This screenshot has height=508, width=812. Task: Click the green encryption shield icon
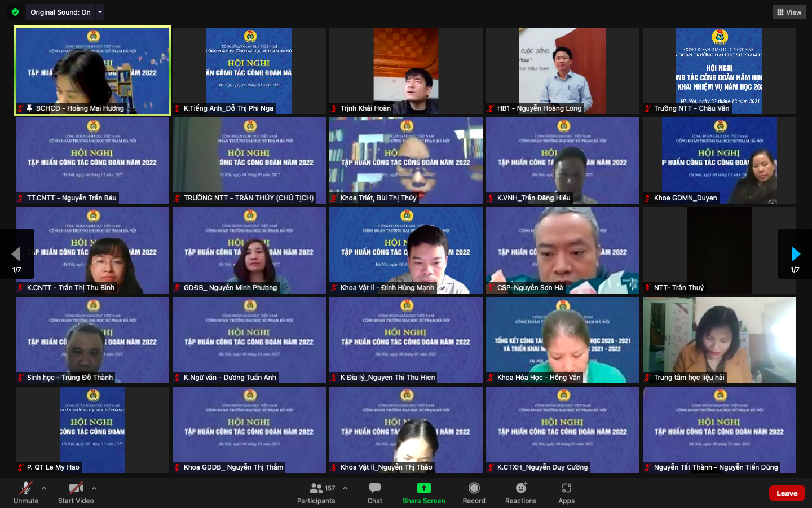(x=15, y=12)
